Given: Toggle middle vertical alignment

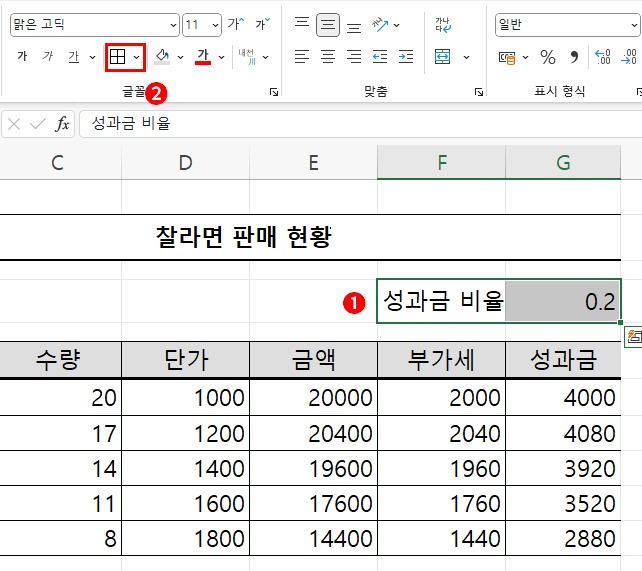Looking at the screenshot, I should (x=328, y=25).
